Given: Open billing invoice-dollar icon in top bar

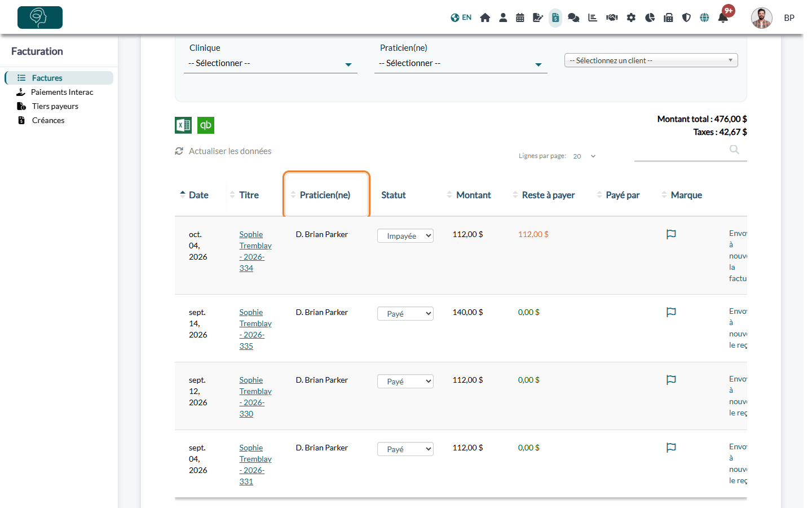Looking at the screenshot, I should point(555,17).
